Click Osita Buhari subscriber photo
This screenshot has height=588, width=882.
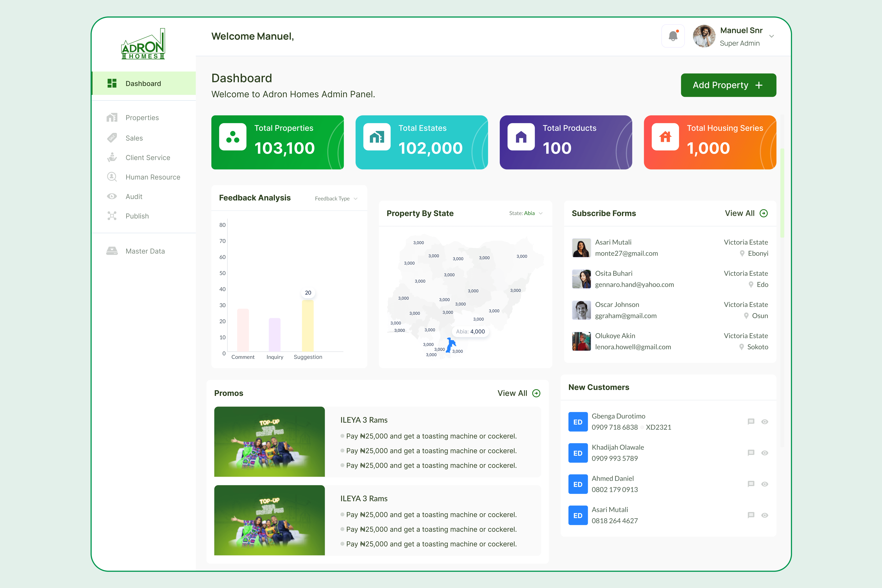(x=581, y=279)
